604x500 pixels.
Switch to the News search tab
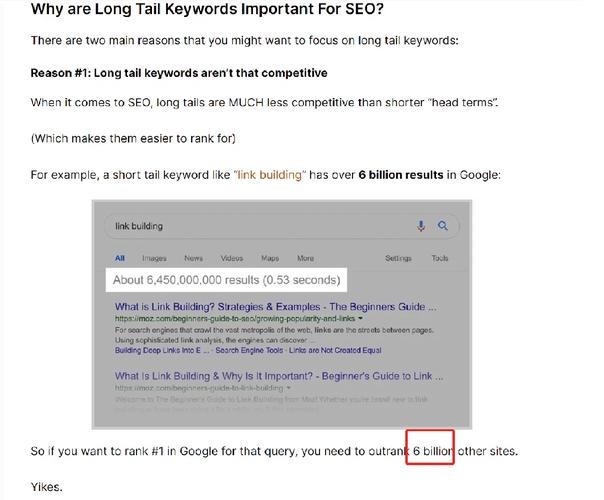(193, 258)
